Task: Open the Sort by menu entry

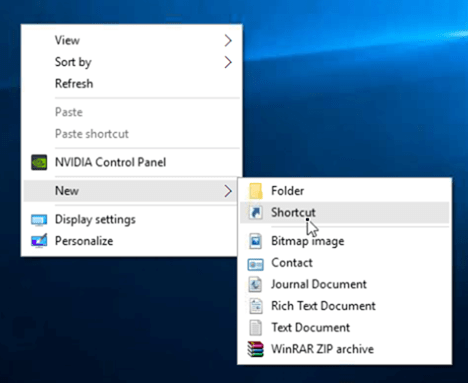Action: (131, 62)
